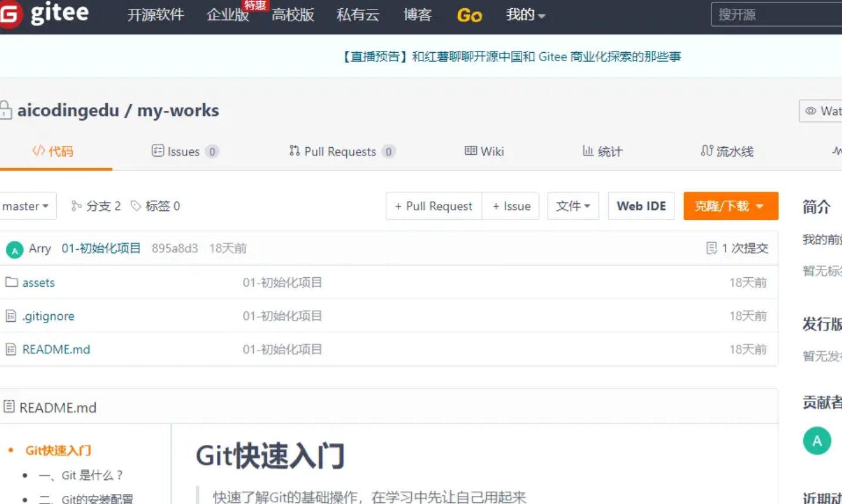842x504 pixels.
Task: Click the commits count document icon
Action: point(711,248)
